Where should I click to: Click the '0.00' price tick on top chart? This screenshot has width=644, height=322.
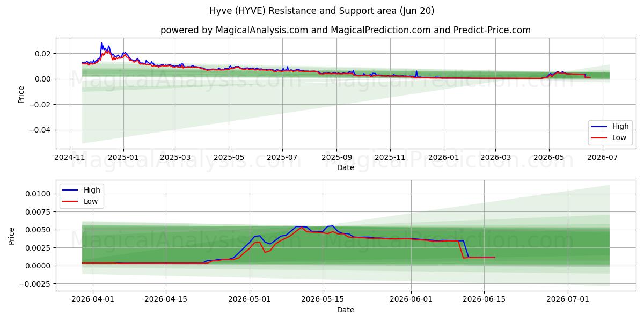(43, 79)
